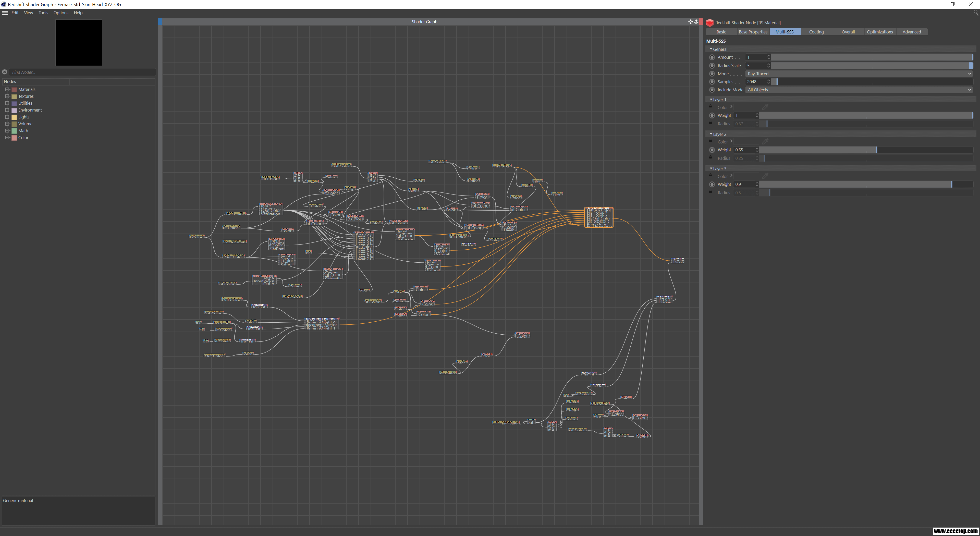
Task: Collapse the Layer 3 section
Action: click(x=711, y=168)
